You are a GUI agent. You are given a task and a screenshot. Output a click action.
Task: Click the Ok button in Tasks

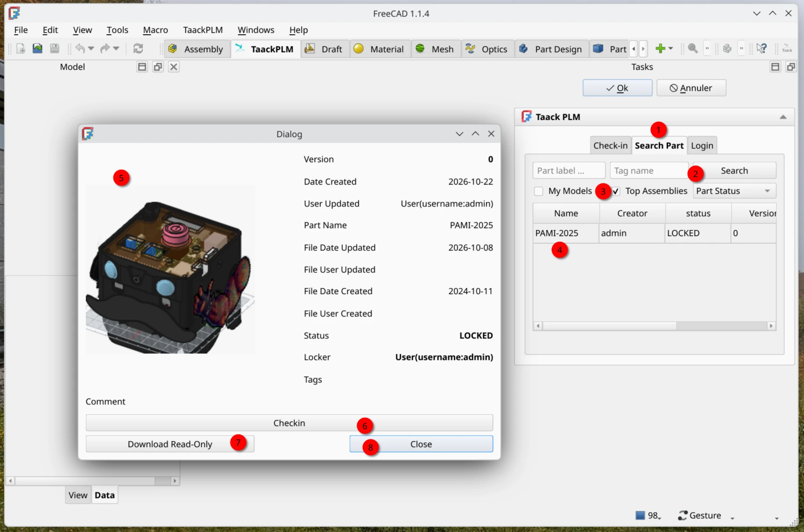coord(617,88)
